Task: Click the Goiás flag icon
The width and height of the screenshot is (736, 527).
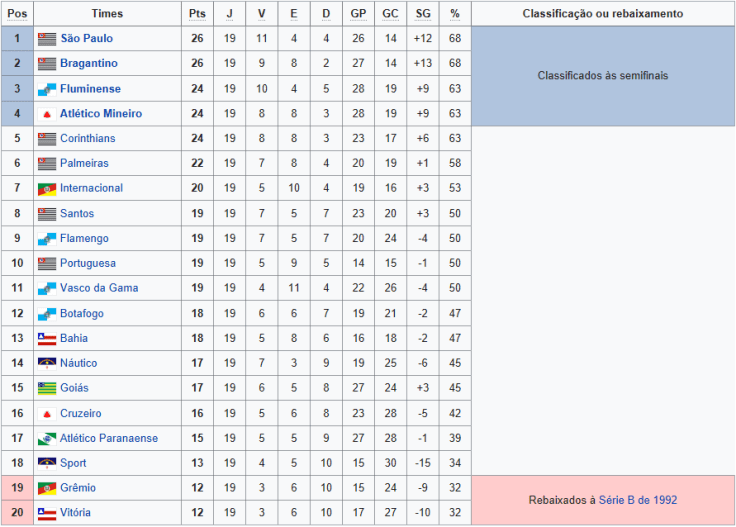Action: click(46, 388)
